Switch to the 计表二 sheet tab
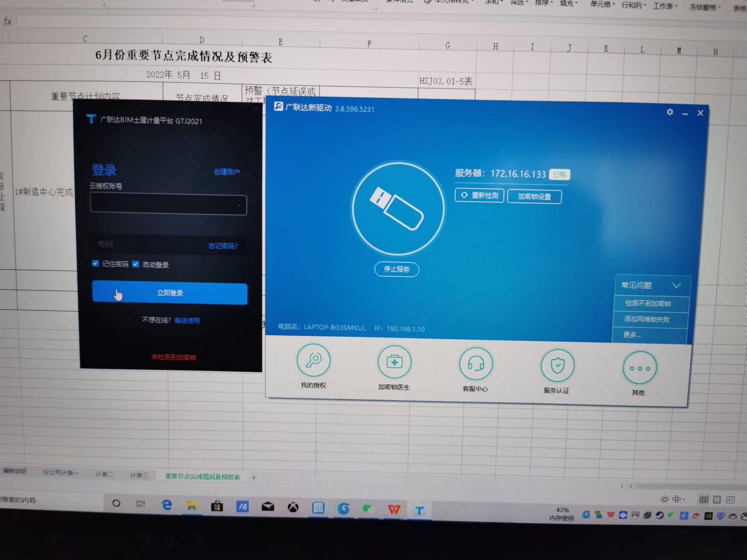The width and height of the screenshot is (747, 560). 104,474
